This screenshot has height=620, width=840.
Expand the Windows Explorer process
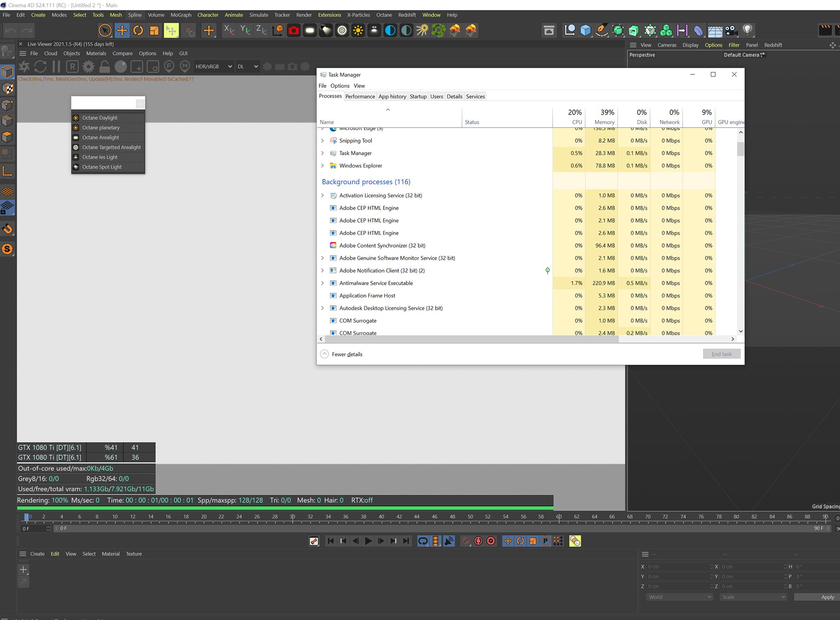point(322,166)
